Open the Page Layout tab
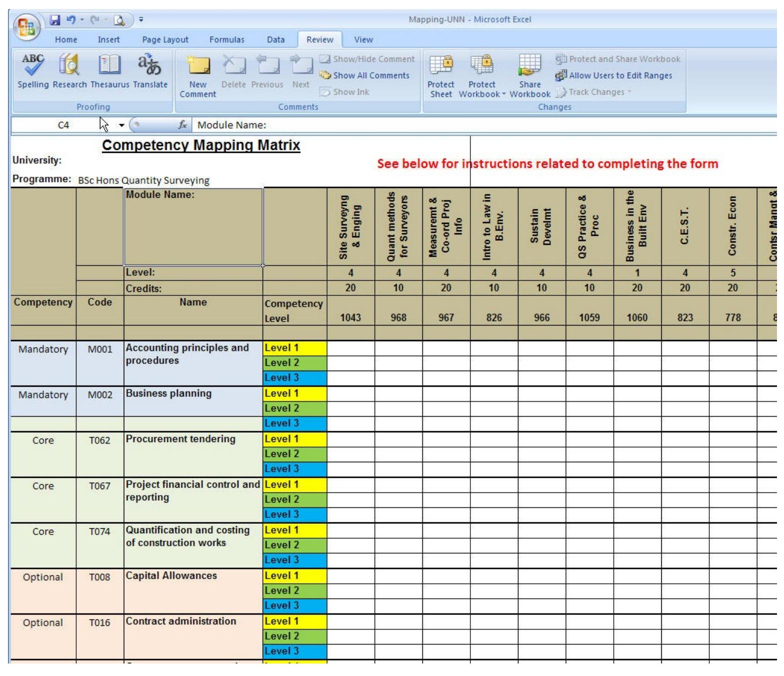Viewport: 784px width, 676px height. pos(165,40)
